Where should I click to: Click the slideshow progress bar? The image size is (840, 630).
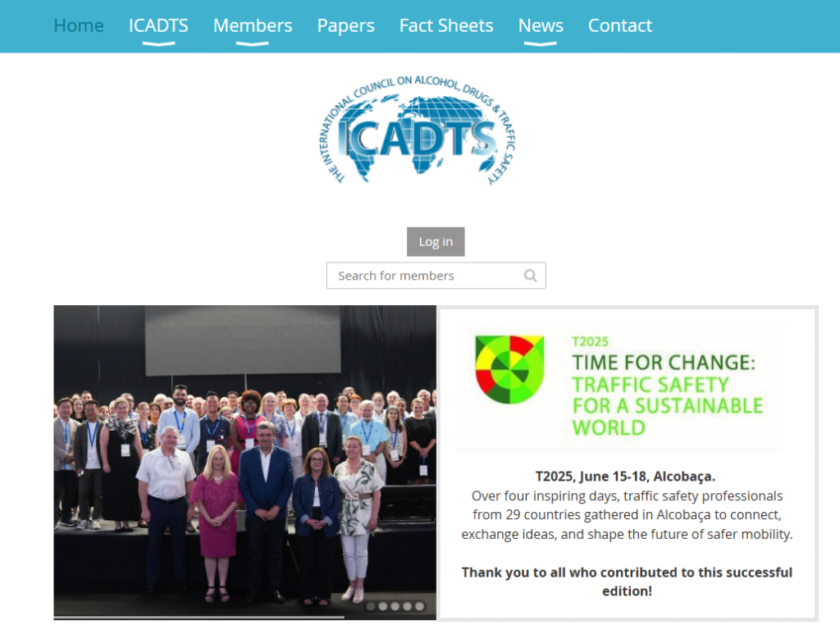[199, 617]
